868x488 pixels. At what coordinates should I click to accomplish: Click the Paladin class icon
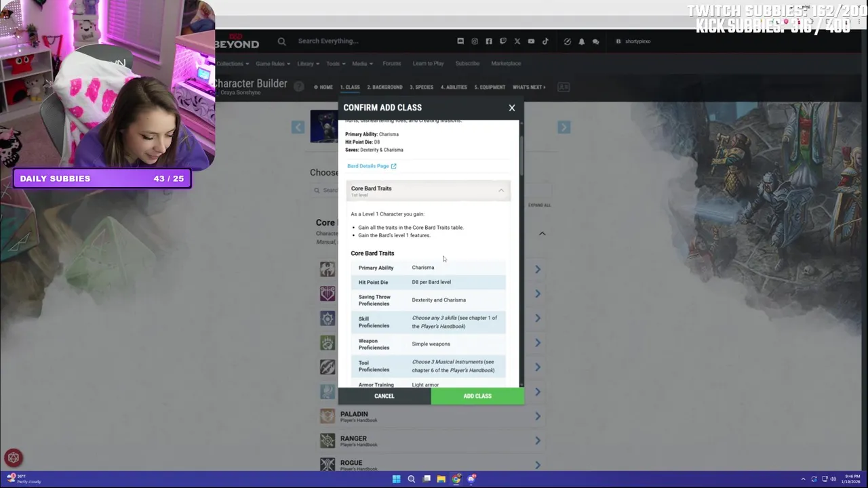tap(328, 416)
